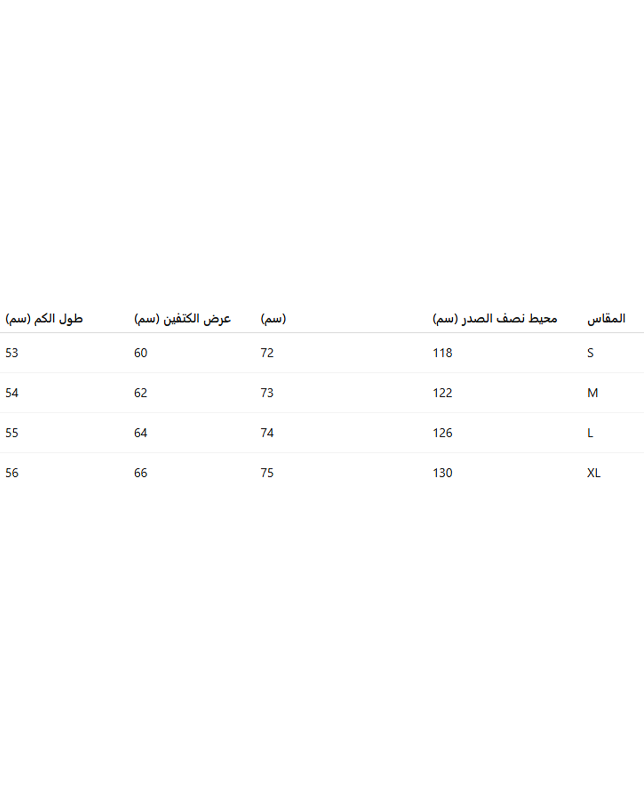Select the L size cell
The width and height of the screenshot is (644, 812).
[590, 433]
